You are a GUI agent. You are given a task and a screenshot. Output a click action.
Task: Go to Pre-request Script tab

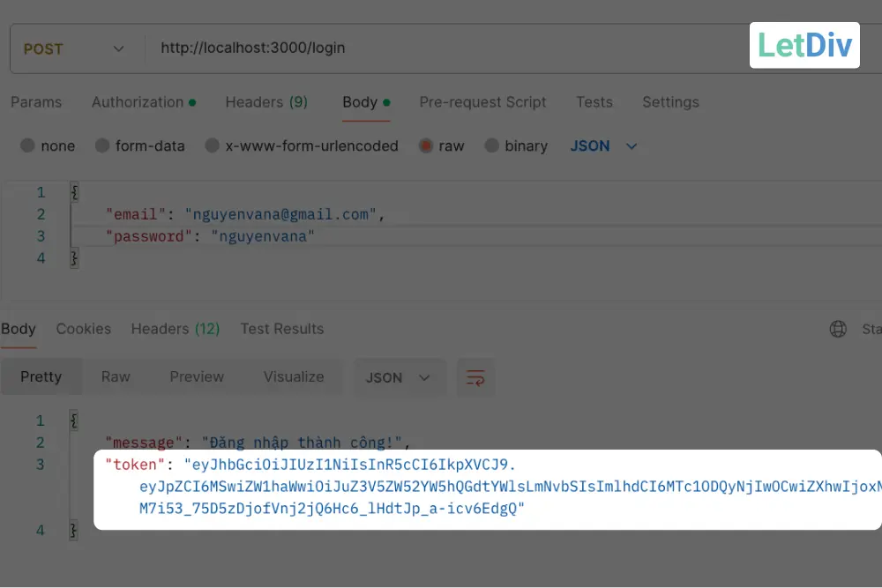click(x=482, y=102)
